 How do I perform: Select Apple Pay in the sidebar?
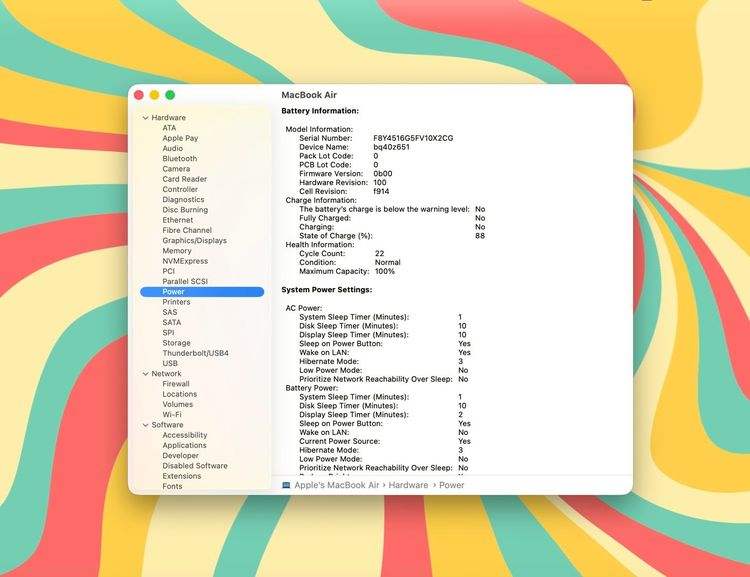(x=180, y=138)
